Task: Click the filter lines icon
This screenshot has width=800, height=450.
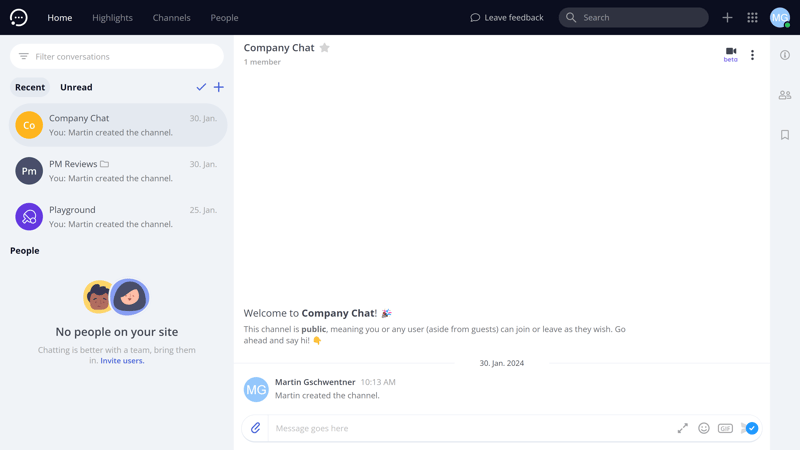Action: pyautogui.click(x=23, y=56)
